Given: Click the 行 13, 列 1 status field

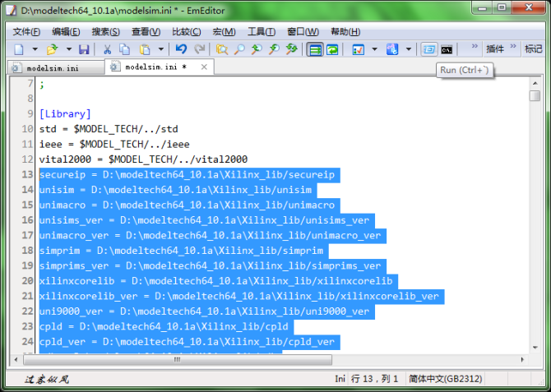Looking at the screenshot, I should (374, 379).
